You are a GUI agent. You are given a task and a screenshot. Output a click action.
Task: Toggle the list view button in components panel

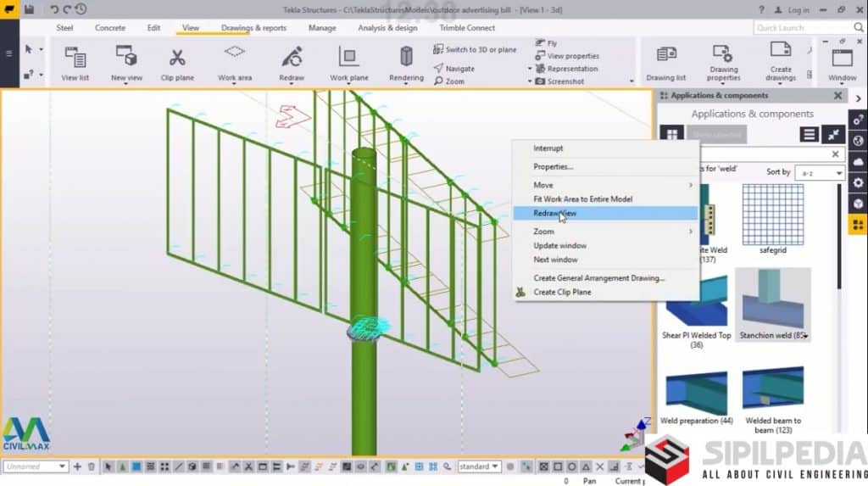pyautogui.click(x=810, y=134)
